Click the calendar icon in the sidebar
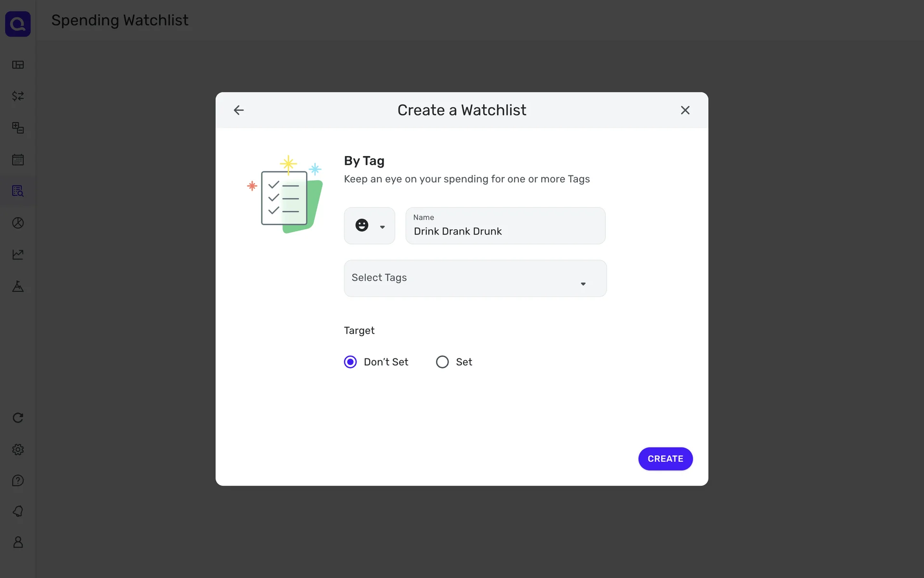The width and height of the screenshot is (924, 578). click(18, 159)
